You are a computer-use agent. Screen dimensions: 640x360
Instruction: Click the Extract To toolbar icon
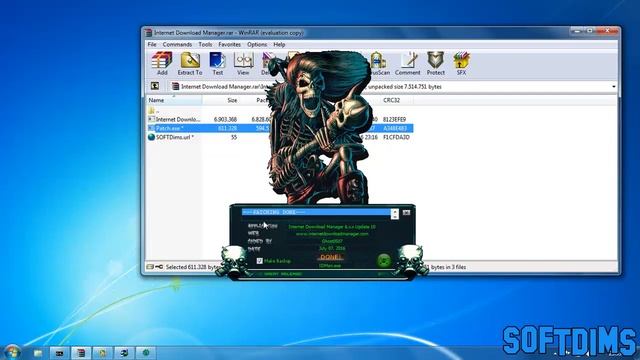point(190,63)
